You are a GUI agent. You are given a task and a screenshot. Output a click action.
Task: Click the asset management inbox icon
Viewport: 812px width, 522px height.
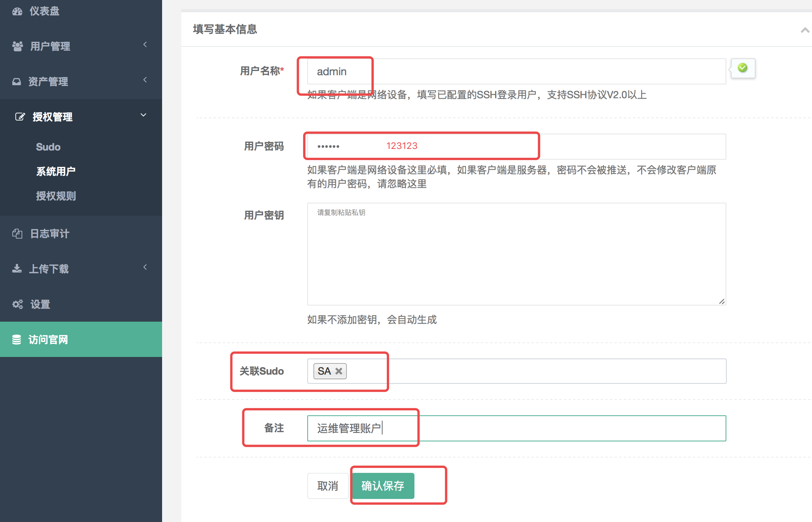point(17,81)
